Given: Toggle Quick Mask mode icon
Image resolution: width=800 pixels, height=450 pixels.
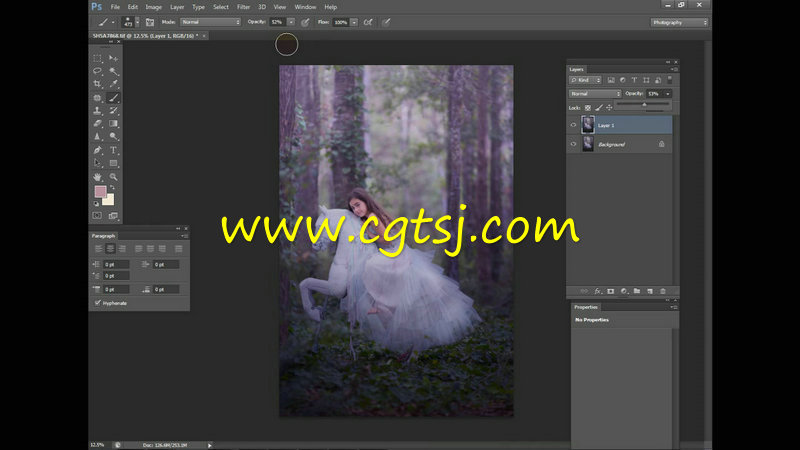Looking at the screenshot, I should (97, 216).
